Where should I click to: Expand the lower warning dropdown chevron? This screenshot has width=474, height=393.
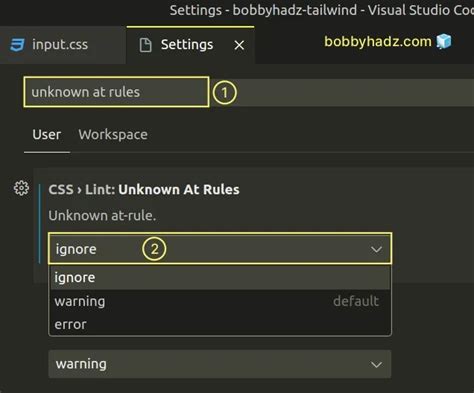click(376, 365)
